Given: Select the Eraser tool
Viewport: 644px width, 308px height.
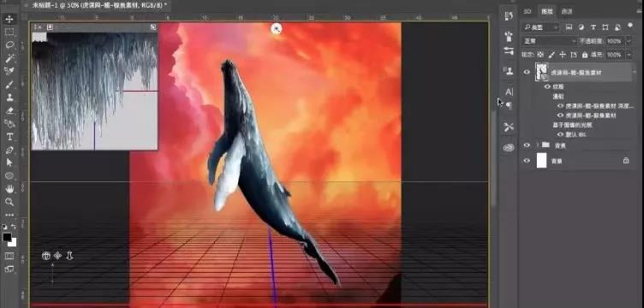Looking at the screenshot, I should 9,110.
